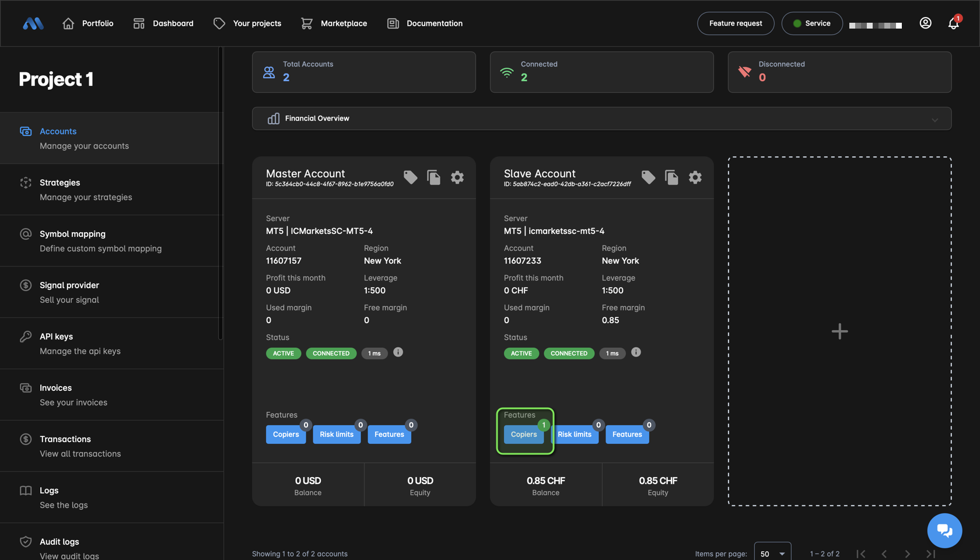Open the items per page dropdown

(x=772, y=553)
